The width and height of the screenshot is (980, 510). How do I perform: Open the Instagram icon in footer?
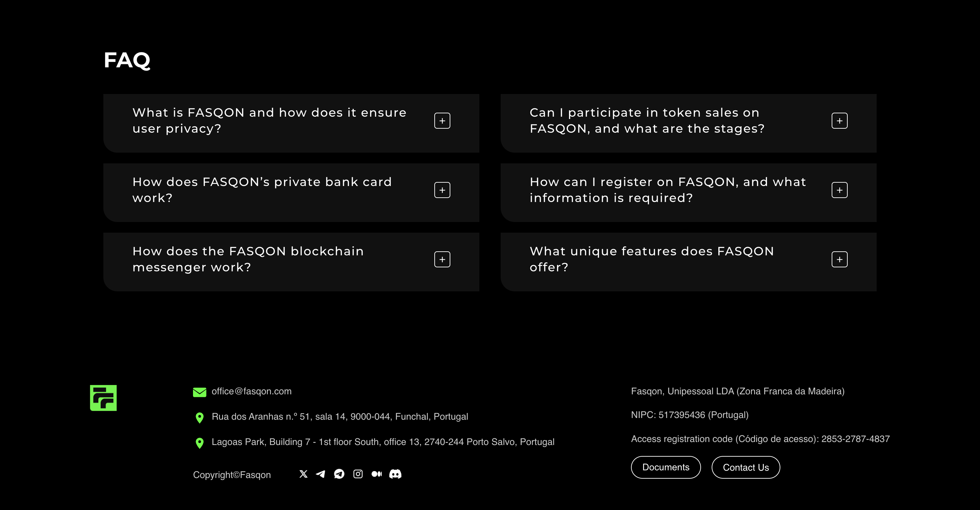point(358,474)
